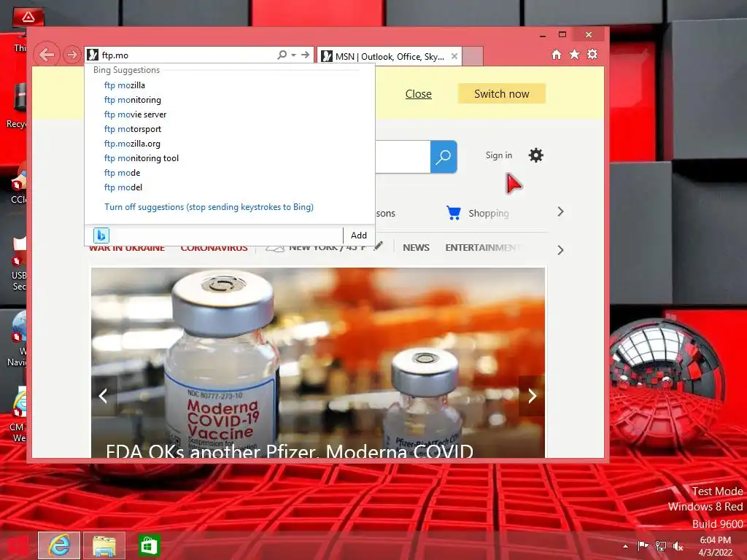Open the address bar autocomplete dropdown arrow
This screenshot has height=560, width=747.
tap(293, 55)
